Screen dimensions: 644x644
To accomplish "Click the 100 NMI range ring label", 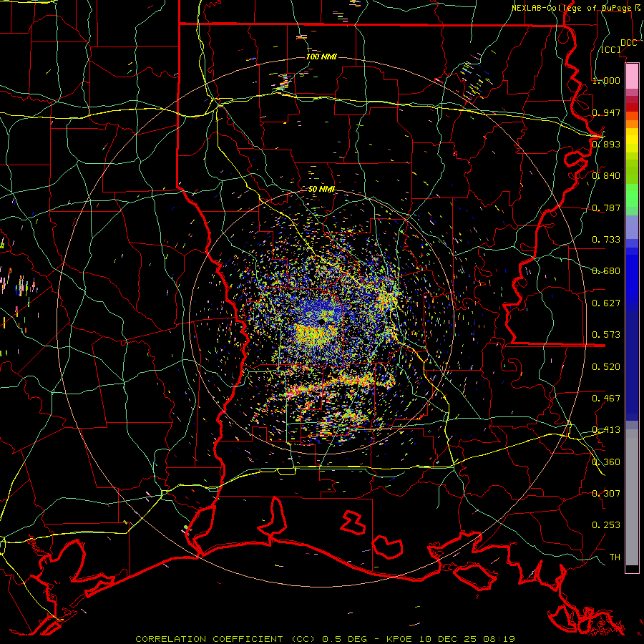I will (321, 57).
